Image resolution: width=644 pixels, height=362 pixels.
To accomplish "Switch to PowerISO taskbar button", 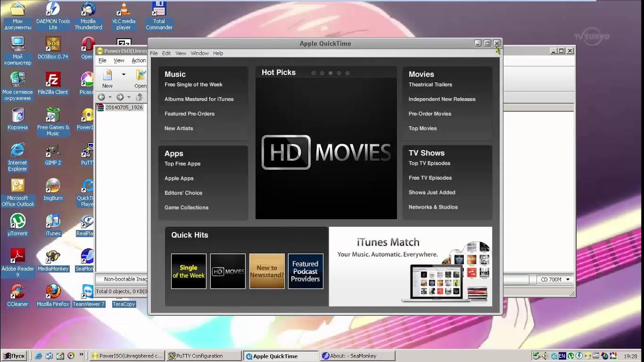I will click(x=128, y=356).
